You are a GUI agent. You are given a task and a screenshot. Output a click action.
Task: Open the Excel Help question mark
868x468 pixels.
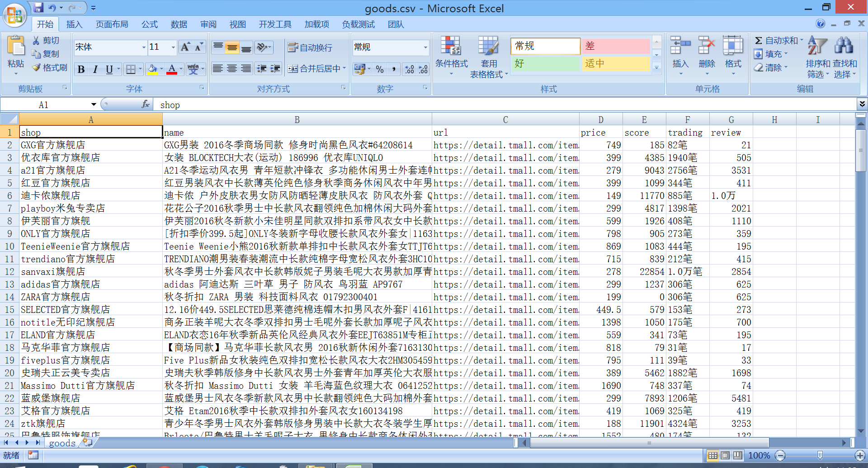(x=821, y=24)
